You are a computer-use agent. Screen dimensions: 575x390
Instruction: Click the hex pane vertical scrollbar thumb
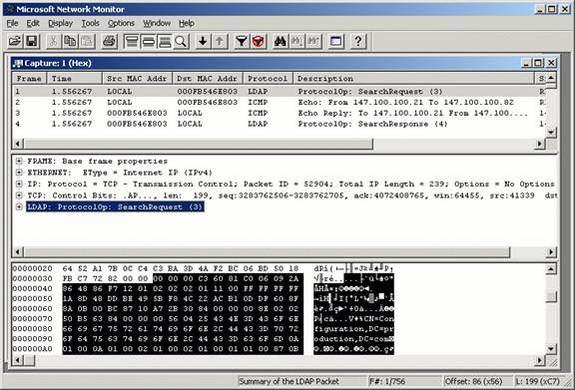point(551,297)
